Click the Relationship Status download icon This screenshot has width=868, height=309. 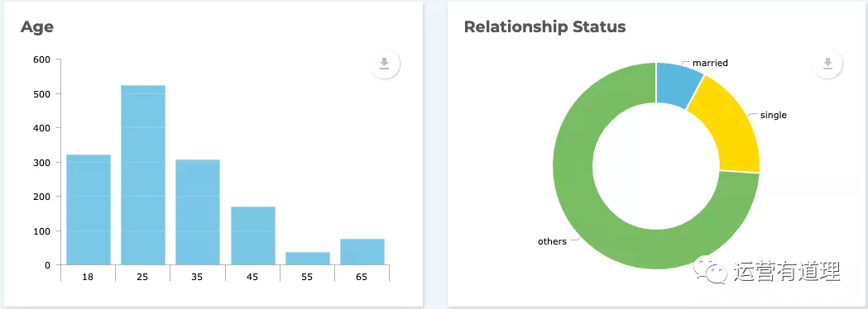pyautogui.click(x=827, y=64)
